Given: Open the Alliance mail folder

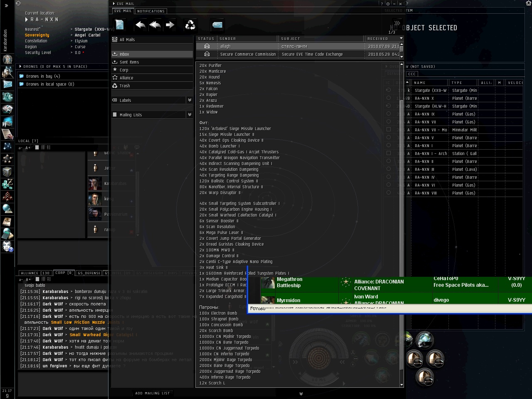Looking at the screenshot, I should pyautogui.click(x=152, y=78).
